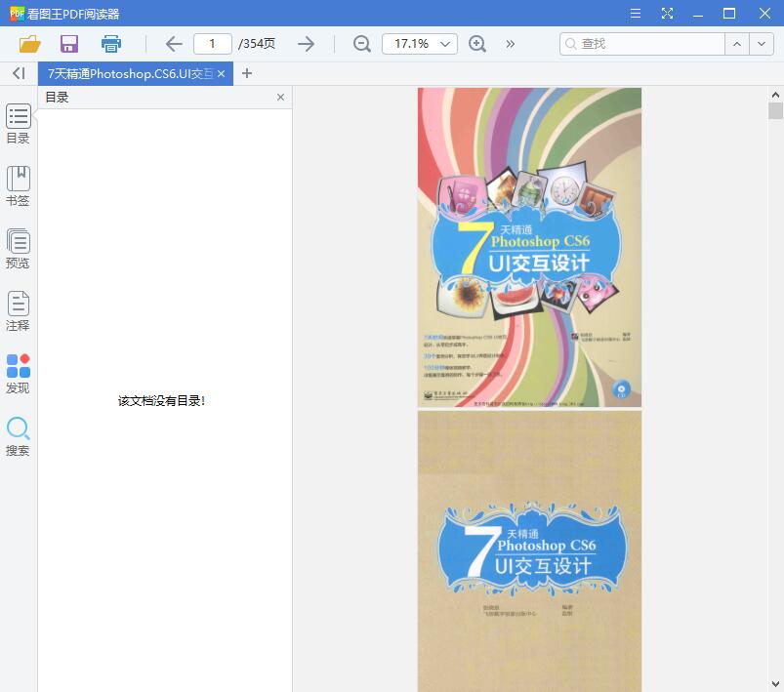
Task: Open the 目录 sidebar panel
Action: 18,125
